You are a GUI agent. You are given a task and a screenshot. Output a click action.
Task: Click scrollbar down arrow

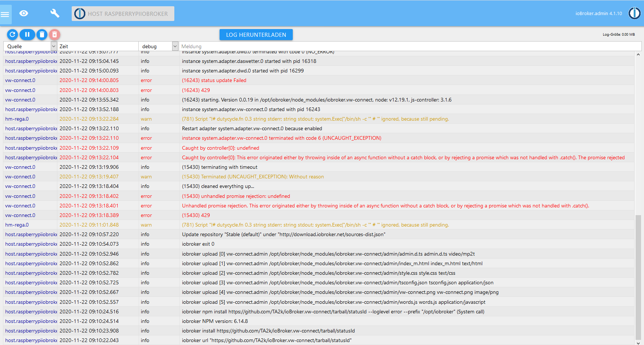(x=638, y=343)
